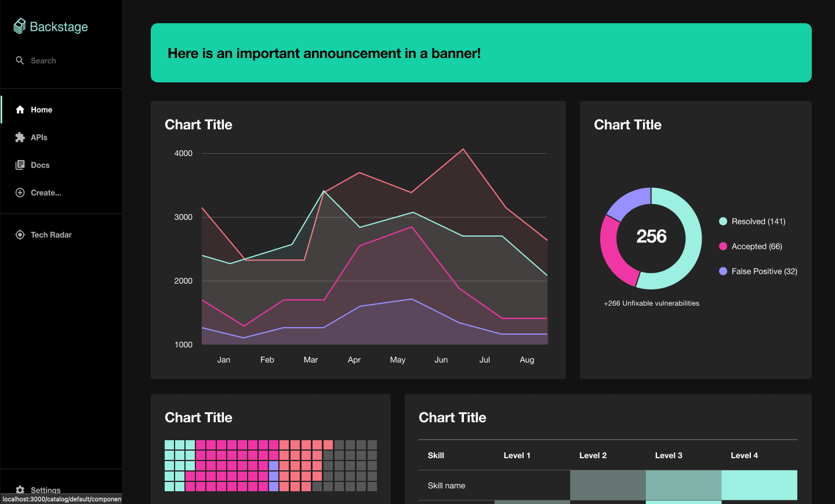835x504 pixels.
Task: Open Docs via the document icon
Action: (19, 165)
